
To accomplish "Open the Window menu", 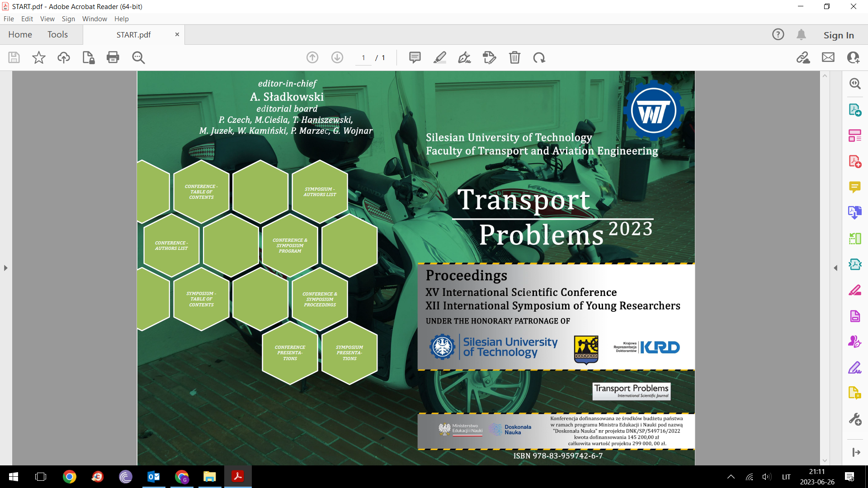I will pyautogui.click(x=94, y=19).
